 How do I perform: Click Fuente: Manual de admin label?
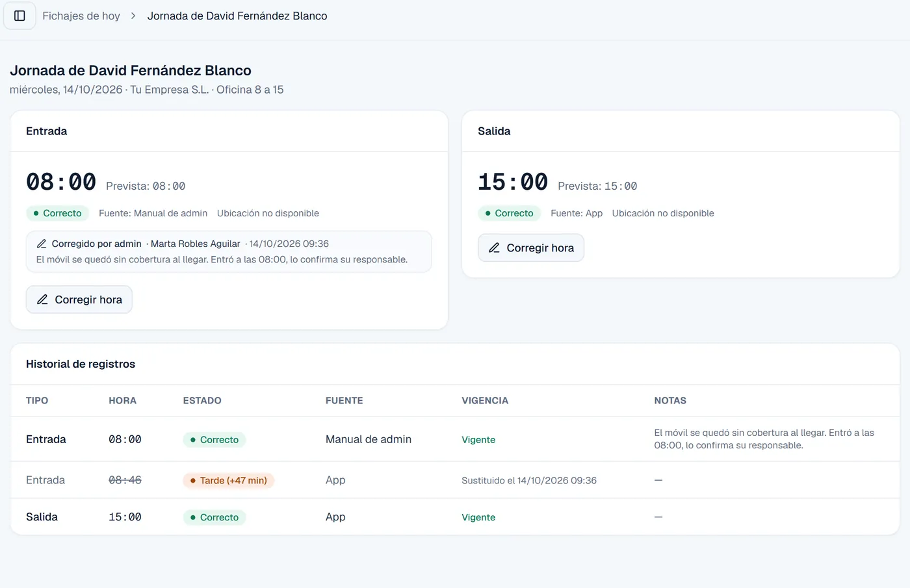click(x=153, y=213)
